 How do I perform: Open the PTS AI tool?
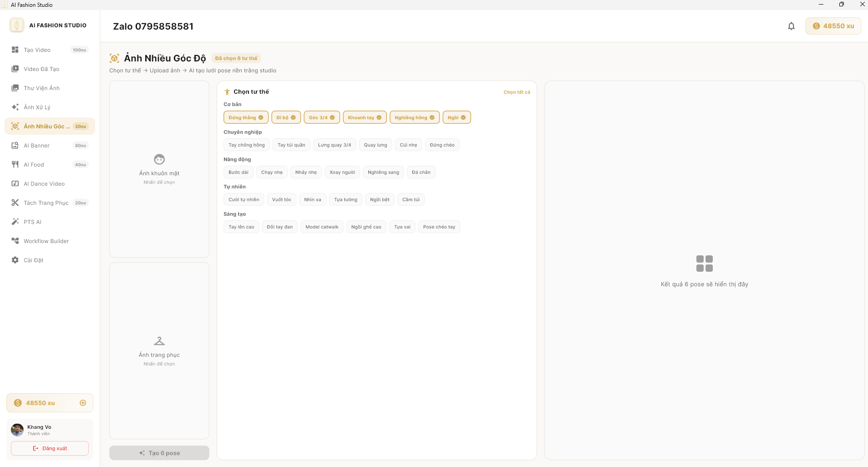32,222
